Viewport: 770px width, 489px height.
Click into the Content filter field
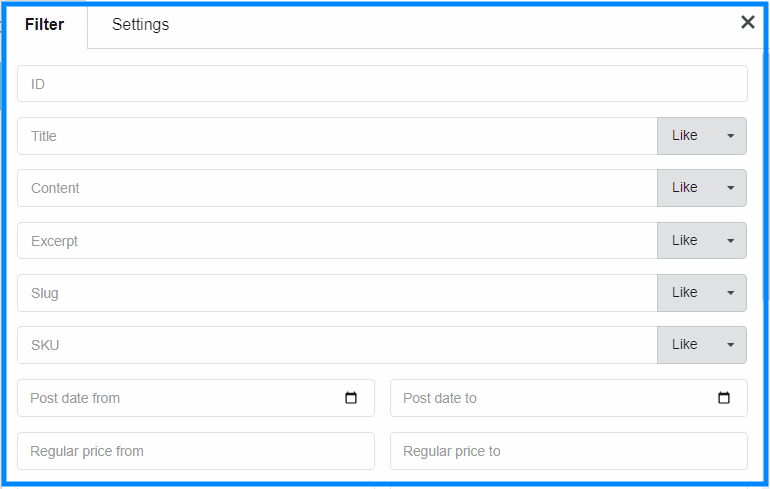point(337,188)
